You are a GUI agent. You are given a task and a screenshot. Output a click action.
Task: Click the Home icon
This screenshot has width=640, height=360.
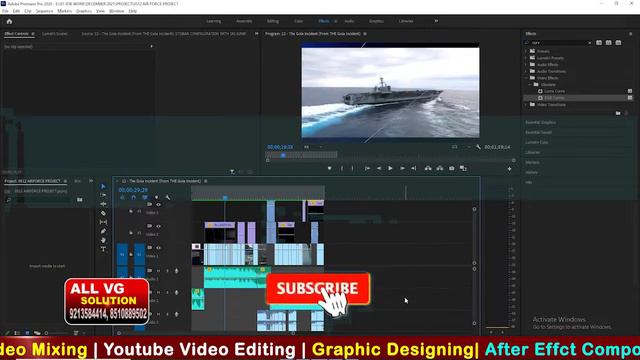click(9, 21)
